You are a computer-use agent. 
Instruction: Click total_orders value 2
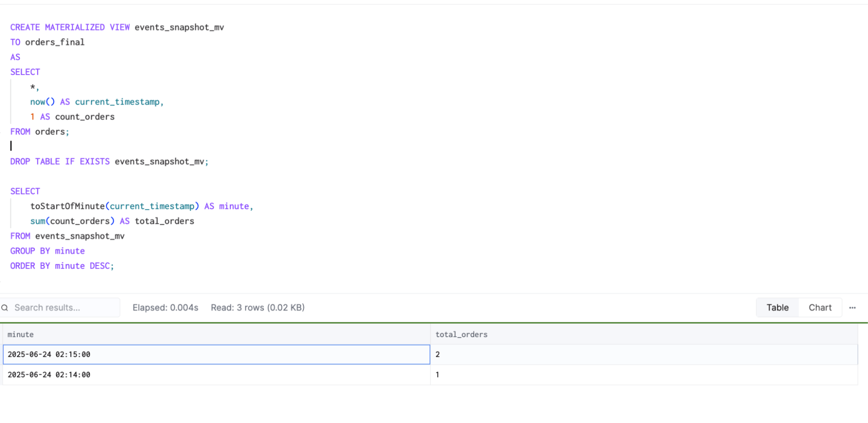[644, 354]
